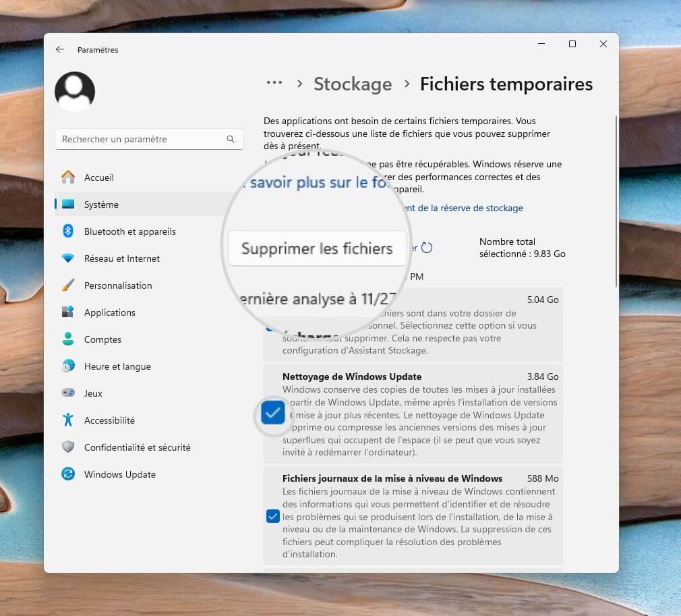Open Confidentialité et sécurité settings
This screenshot has width=681, height=616.
tap(148, 447)
